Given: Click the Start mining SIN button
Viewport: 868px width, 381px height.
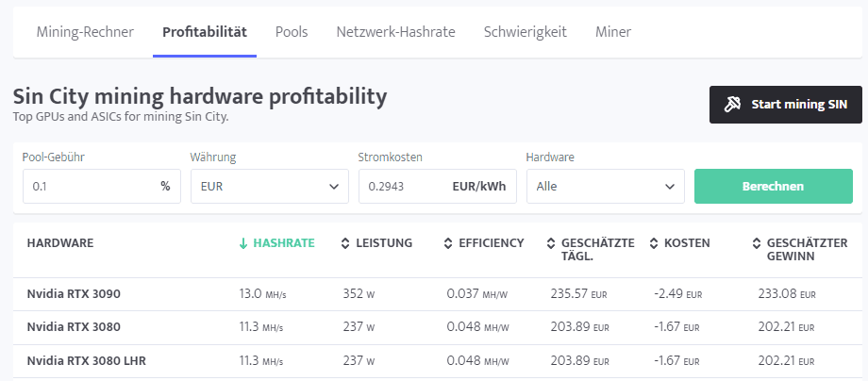Looking at the screenshot, I should [786, 105].
